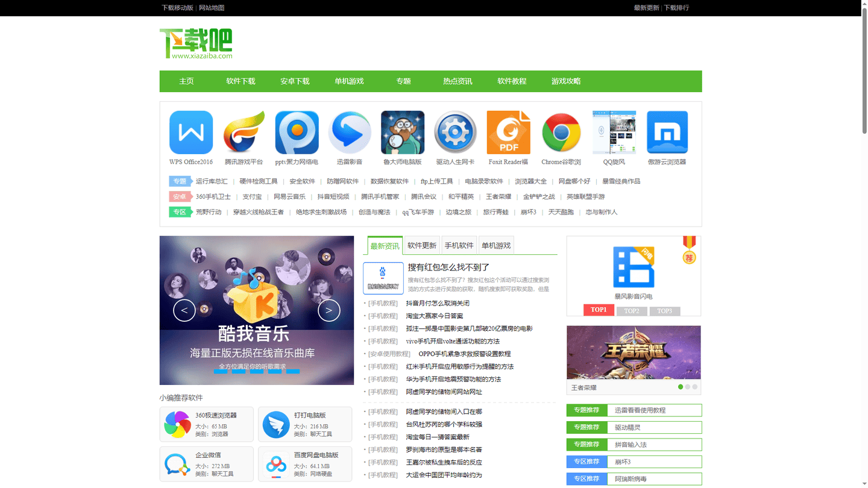The width and height of the screenshot is (868, 488).
Task: Click the 专区 green tag label
Action: point(180,212)
